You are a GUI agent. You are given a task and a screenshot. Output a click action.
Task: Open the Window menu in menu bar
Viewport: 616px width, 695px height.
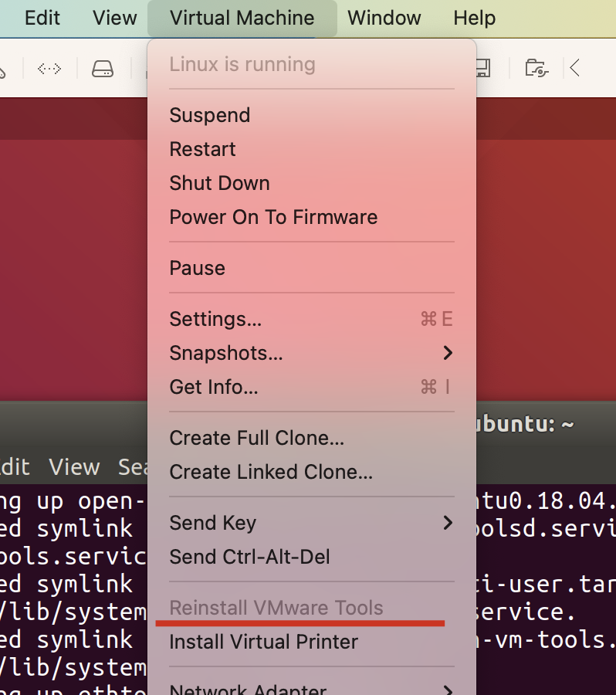point(384,19)
